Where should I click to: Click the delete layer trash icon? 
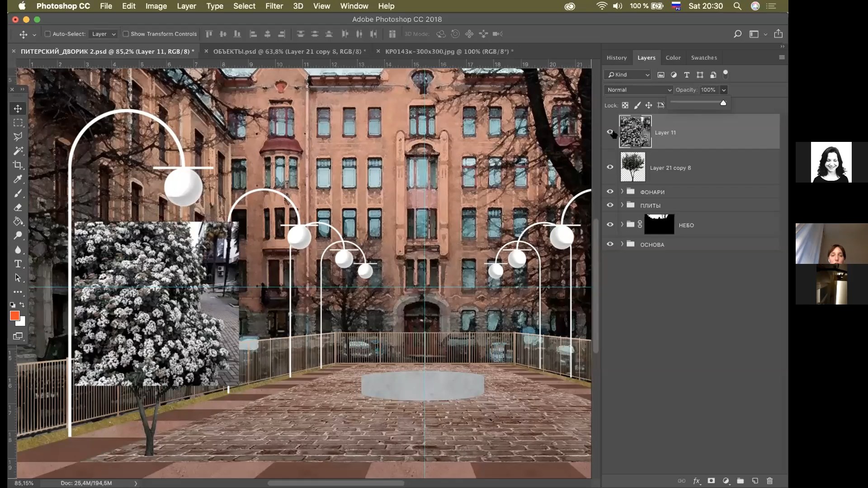[769, 481]
